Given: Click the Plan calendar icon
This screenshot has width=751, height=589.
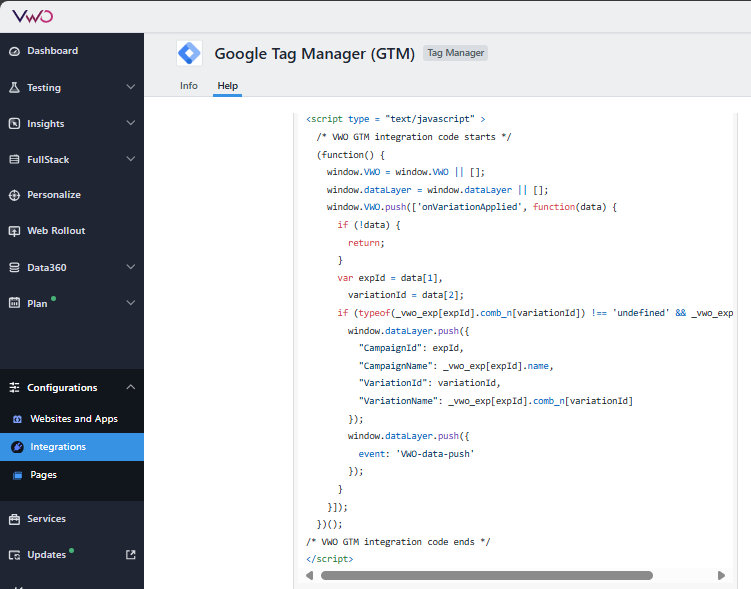Looking at the screenshot, I should (x=14, y=303).
